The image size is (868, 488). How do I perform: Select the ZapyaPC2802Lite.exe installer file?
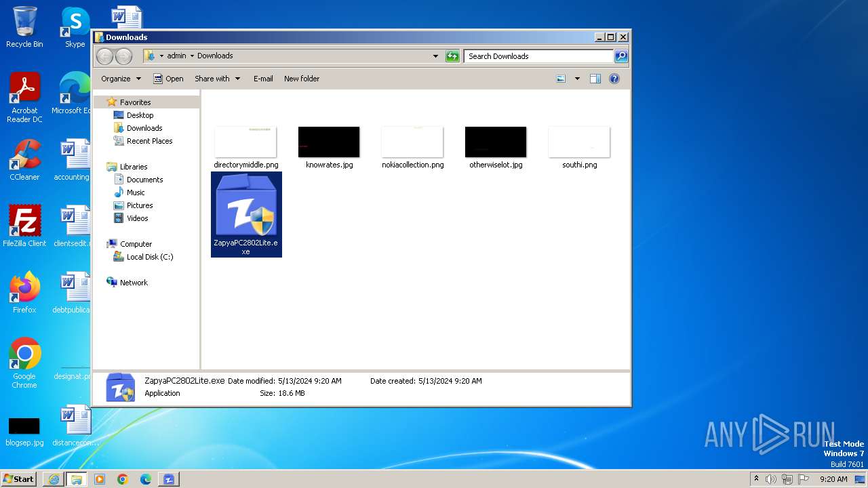[246, 214]
